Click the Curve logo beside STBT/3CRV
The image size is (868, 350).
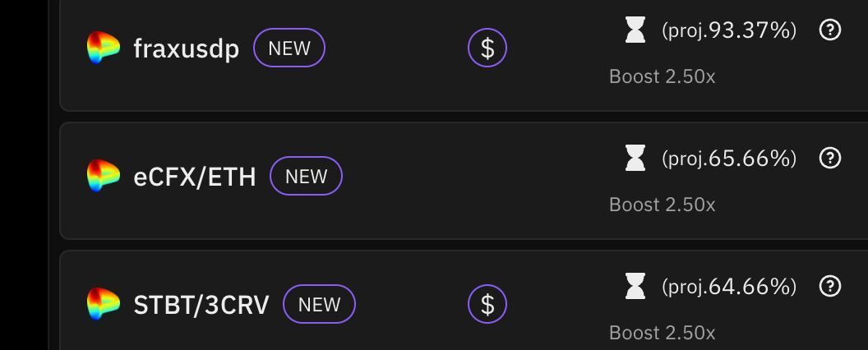(104, 304)
